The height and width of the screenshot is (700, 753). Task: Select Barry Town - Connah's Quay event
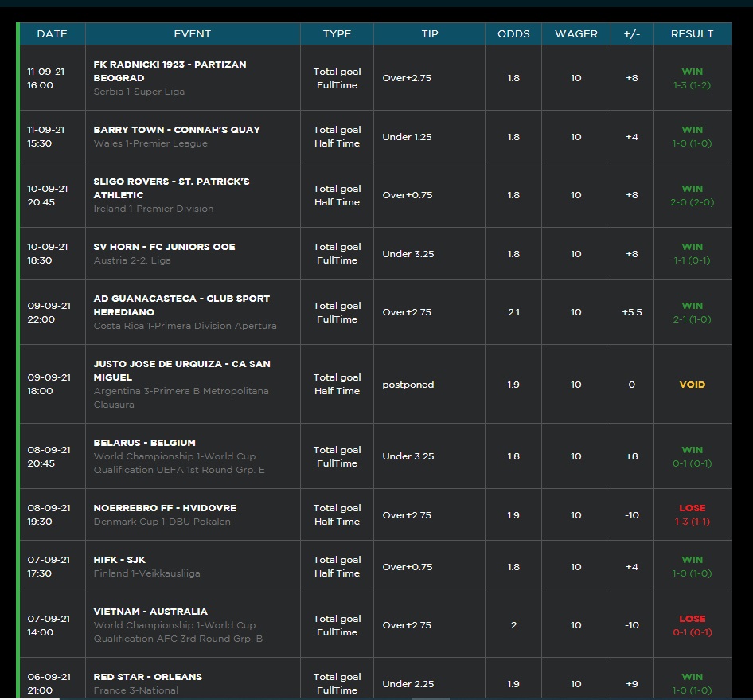177,130
